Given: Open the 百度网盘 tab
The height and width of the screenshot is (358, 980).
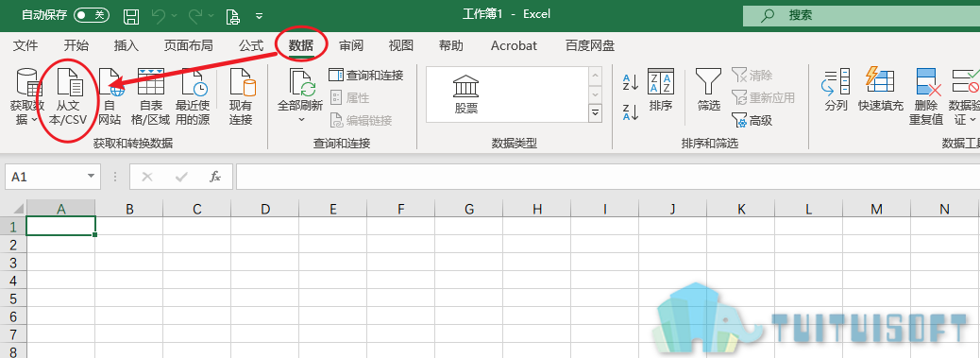Looking at the screenshot, I should click(590, 45).
